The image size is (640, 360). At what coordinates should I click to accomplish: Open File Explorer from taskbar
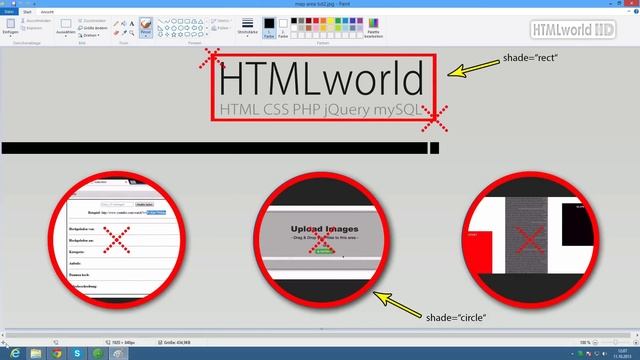tap(36, 353)
